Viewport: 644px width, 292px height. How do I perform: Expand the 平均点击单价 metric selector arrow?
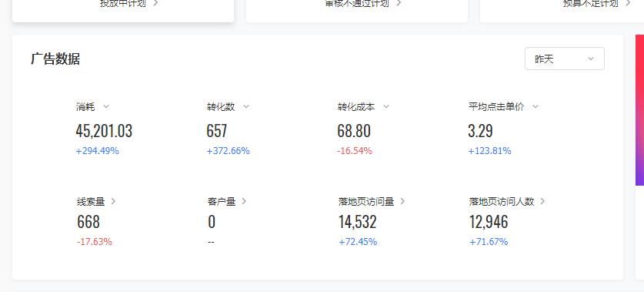point(536,107)
